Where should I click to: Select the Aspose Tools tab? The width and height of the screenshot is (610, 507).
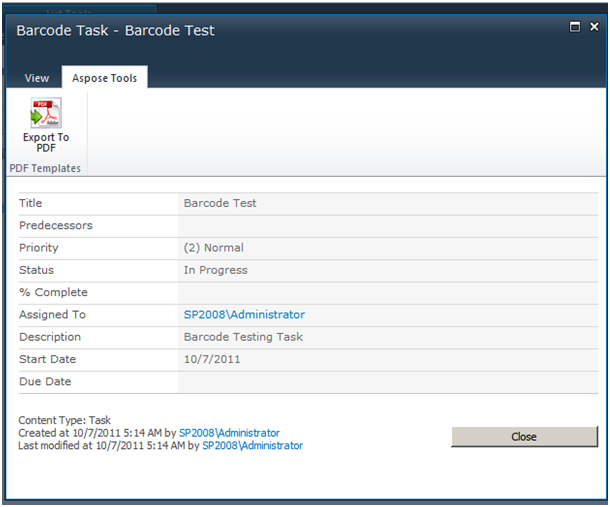coord(105,78)
